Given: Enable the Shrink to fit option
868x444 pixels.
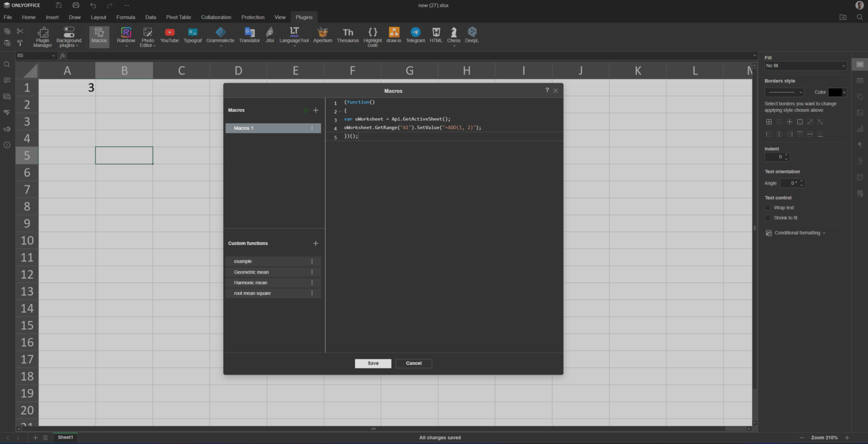Looking at the screenshot, I should 768,217.
